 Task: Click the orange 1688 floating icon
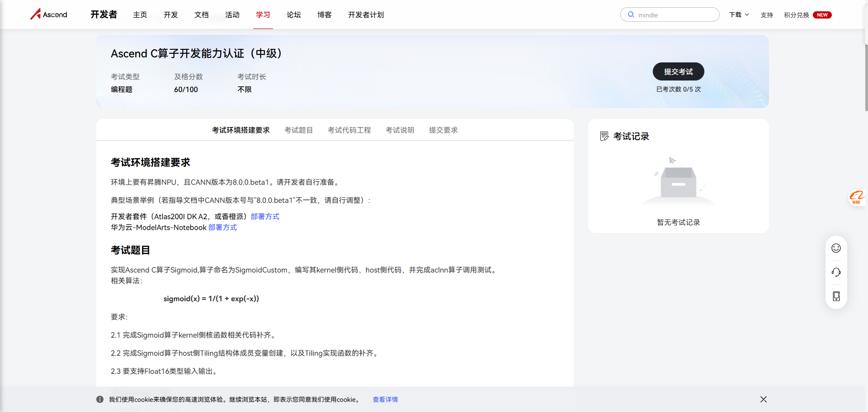[857, 197]
